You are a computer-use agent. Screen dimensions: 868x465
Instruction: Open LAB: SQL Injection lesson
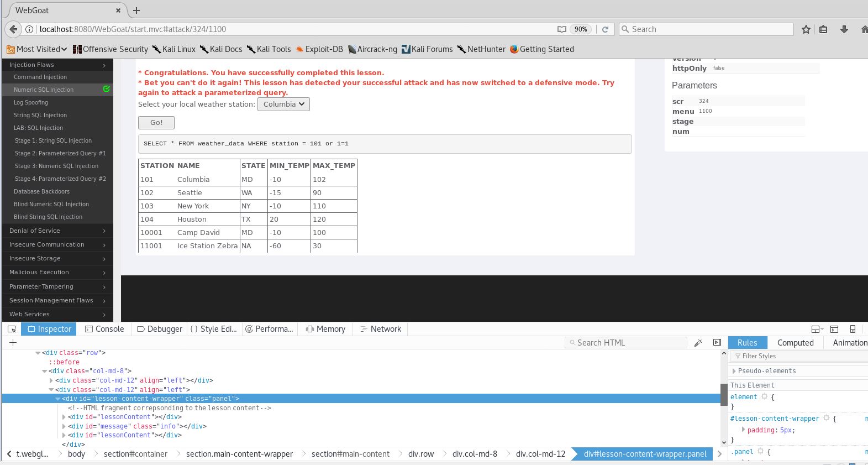[38, 128]
